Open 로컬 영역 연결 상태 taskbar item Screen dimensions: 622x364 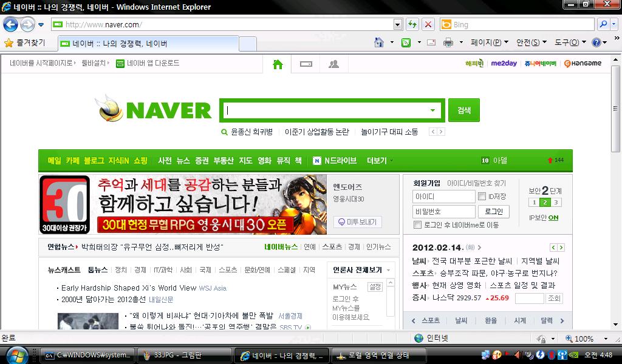click(378, 356)
